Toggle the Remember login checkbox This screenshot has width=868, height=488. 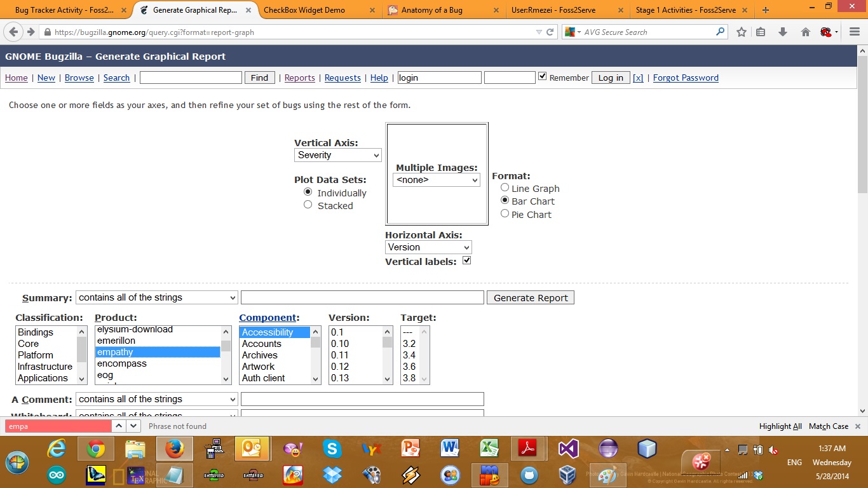(542, 76)
